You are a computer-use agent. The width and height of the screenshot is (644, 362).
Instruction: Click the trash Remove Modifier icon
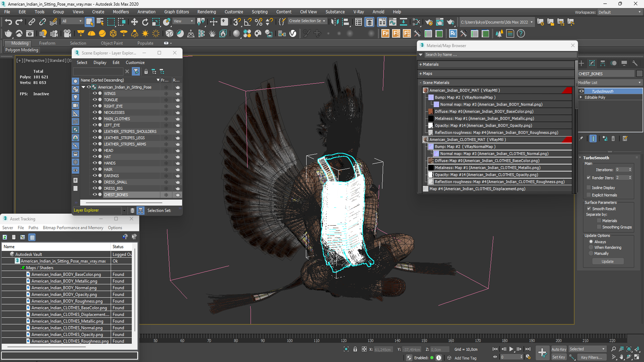613,138
